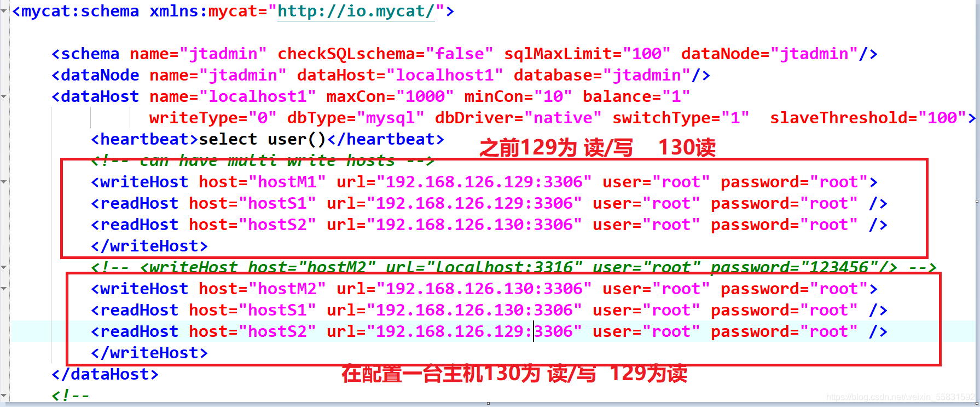
Task: Click the first </writeHost> closing tag
Action: (x=149, y=246)
